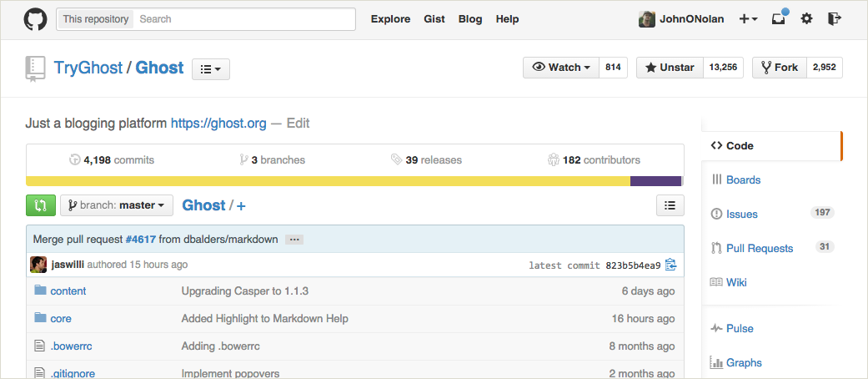Open the core folder
Screen dimensions: 868x379
click(x=61, y=319)
